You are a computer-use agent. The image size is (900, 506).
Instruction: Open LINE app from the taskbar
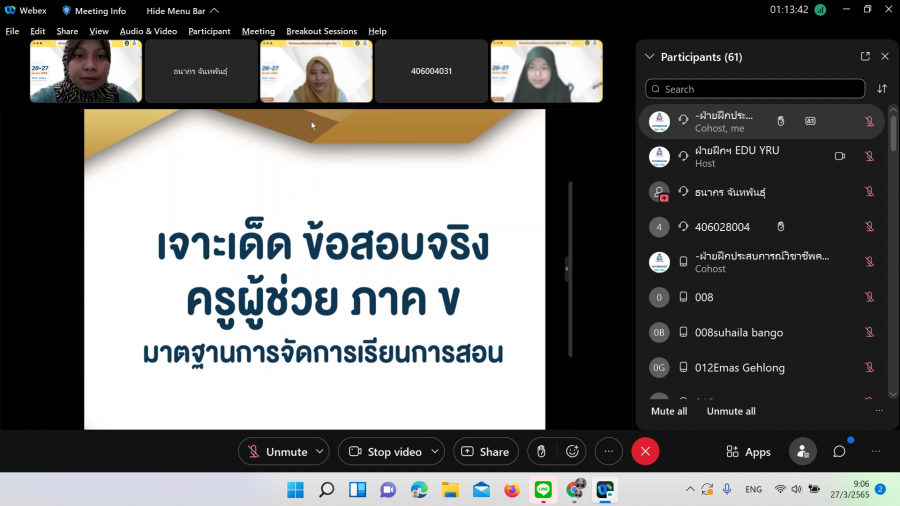tap(543, 490)
